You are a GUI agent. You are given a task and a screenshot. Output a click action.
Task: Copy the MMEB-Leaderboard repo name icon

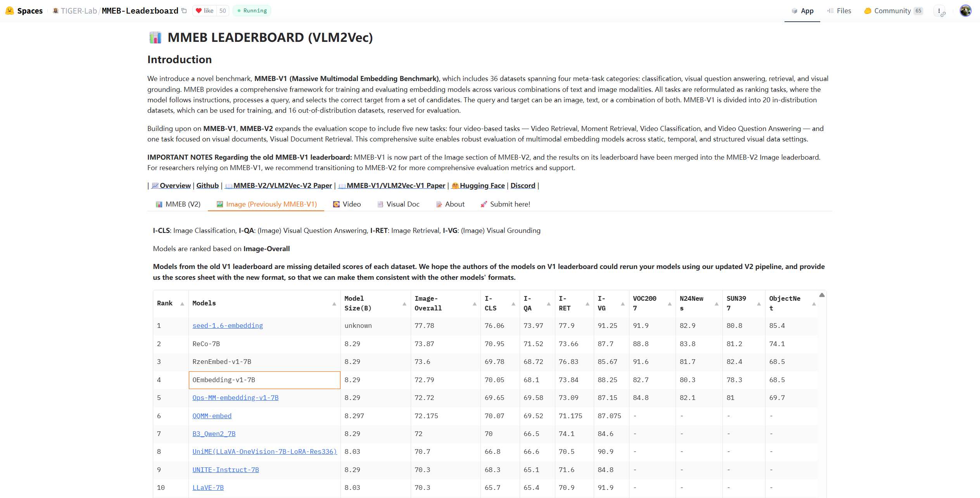click(184, 11)
